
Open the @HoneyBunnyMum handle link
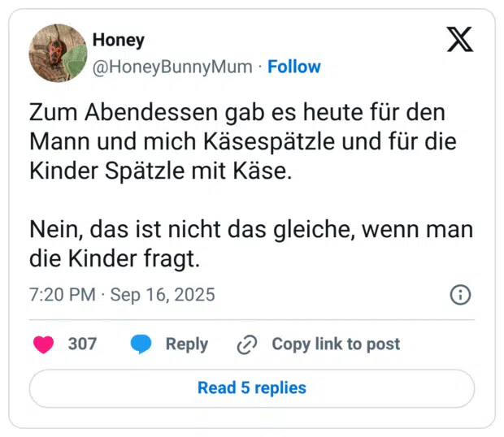click(172, 67)
